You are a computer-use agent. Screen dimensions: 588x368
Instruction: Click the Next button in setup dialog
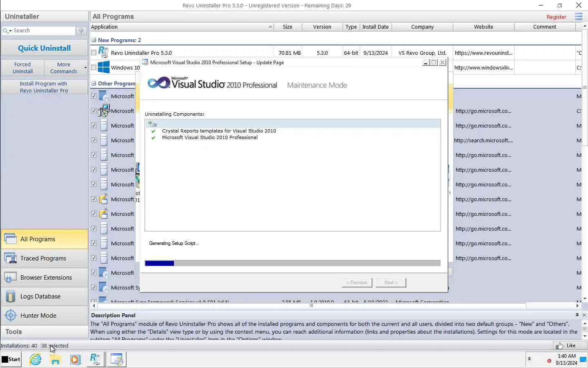[x=391, y=283]
